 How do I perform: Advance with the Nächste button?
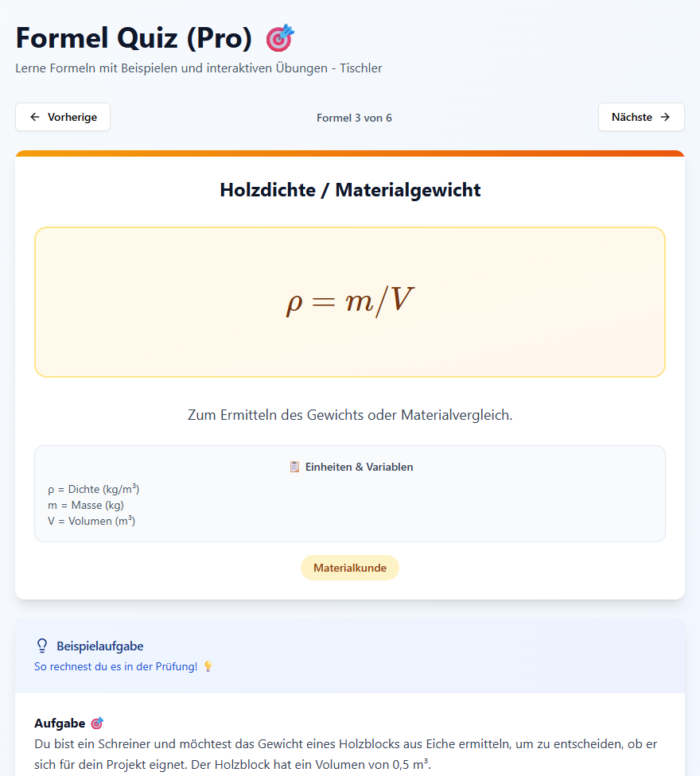coord(640,117)
